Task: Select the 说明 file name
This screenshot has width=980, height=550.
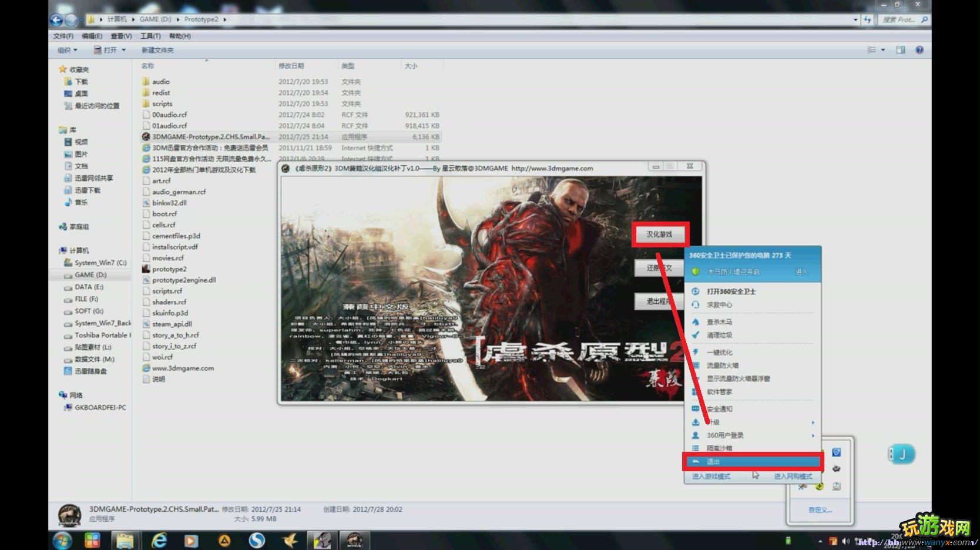Action: coord(159,380)
